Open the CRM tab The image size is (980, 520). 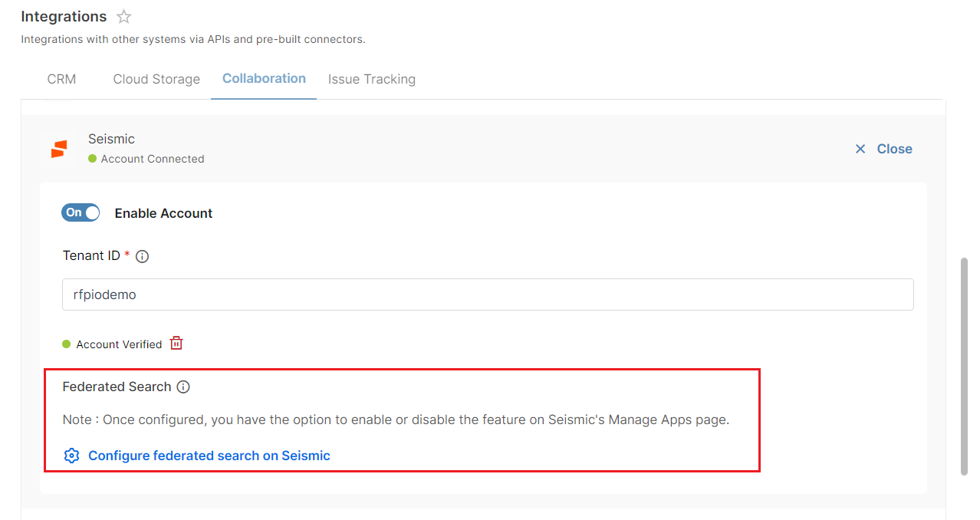tap(61, 79)
